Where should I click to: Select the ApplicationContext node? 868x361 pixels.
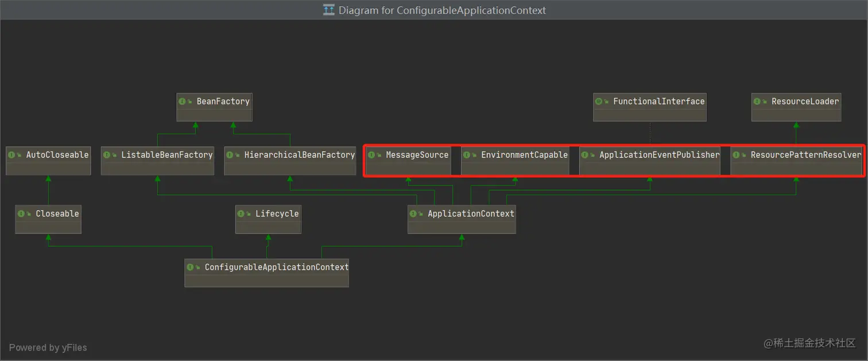tap(462, 219)
